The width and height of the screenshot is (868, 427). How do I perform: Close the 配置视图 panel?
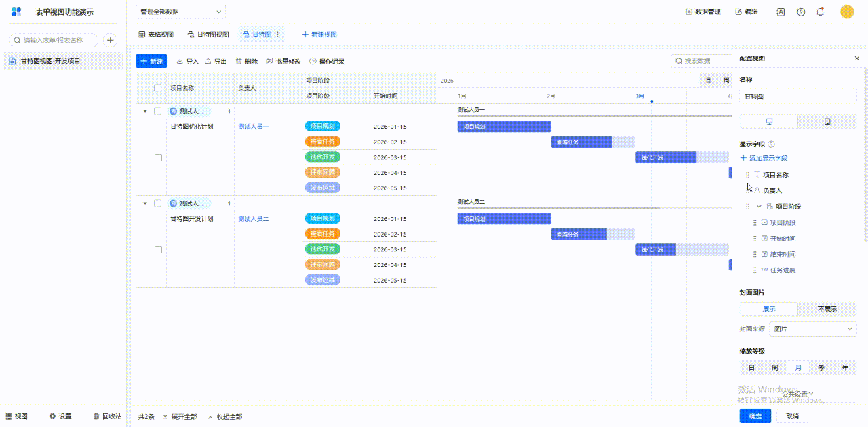click(x=856, y=59)
